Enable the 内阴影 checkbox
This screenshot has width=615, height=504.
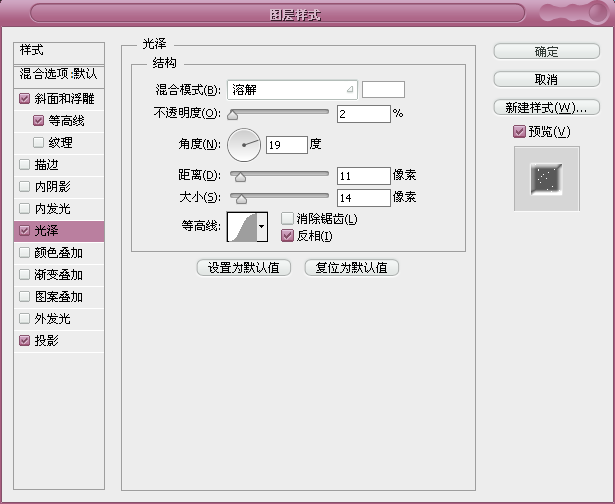coord(24,186)
